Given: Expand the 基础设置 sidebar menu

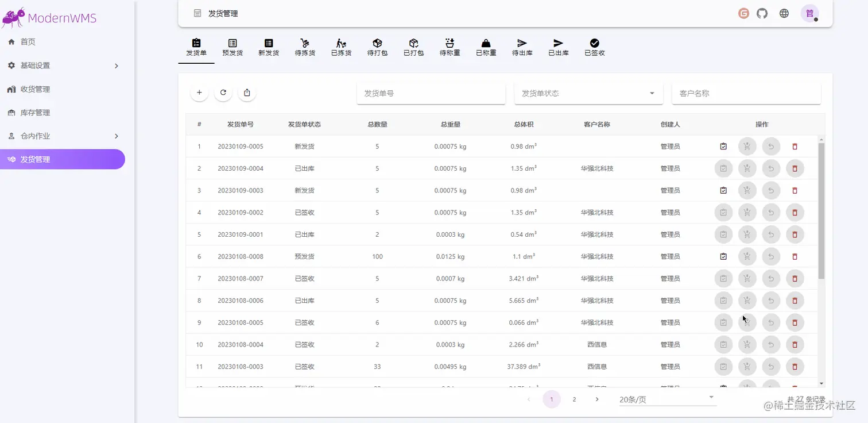Looking at the screenshot, I should coord(63,66).
